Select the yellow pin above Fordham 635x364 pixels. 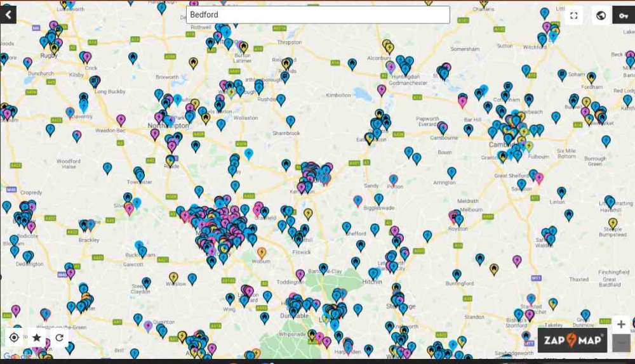(592, 77)
